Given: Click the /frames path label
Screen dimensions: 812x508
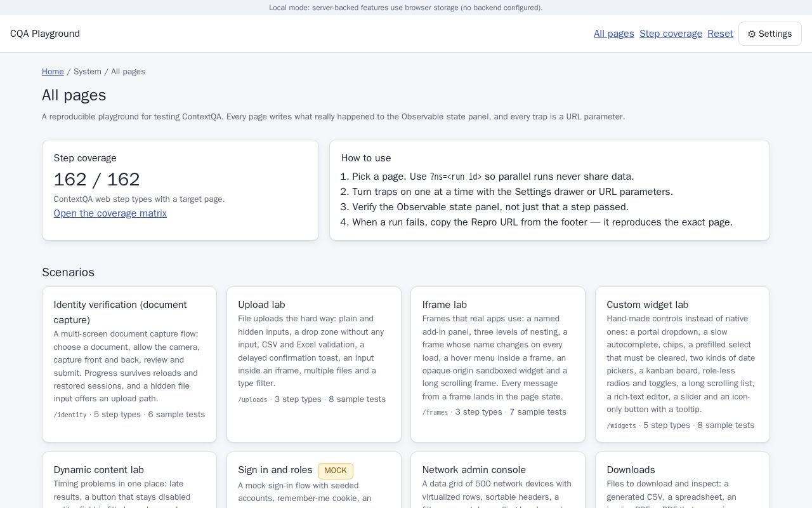Looking at the screenshot, I should pyautogui.click(x=435, y=412).
